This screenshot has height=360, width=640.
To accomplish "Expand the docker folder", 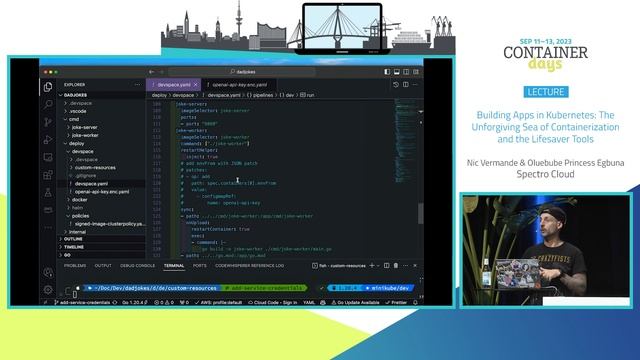I will [101, 200].
